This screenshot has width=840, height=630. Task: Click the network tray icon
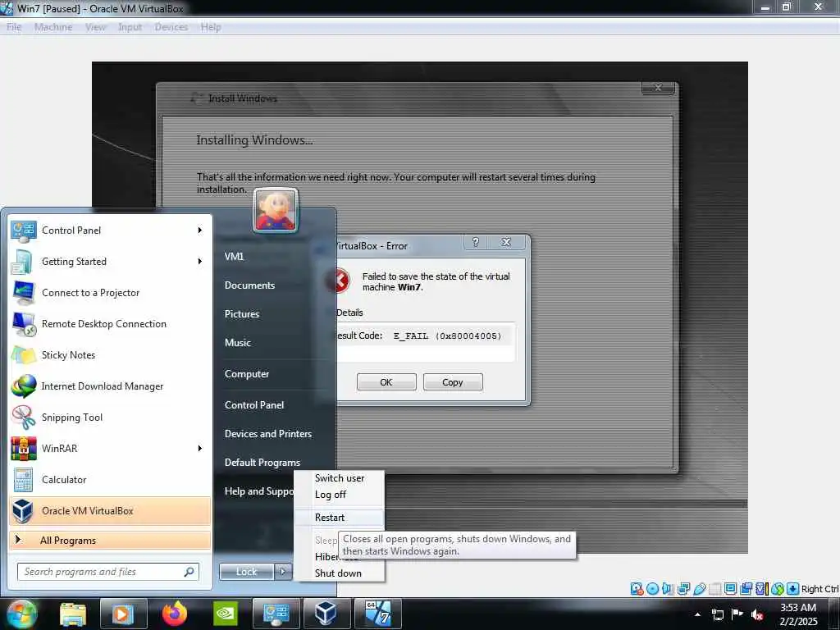(x=717, y=614)
